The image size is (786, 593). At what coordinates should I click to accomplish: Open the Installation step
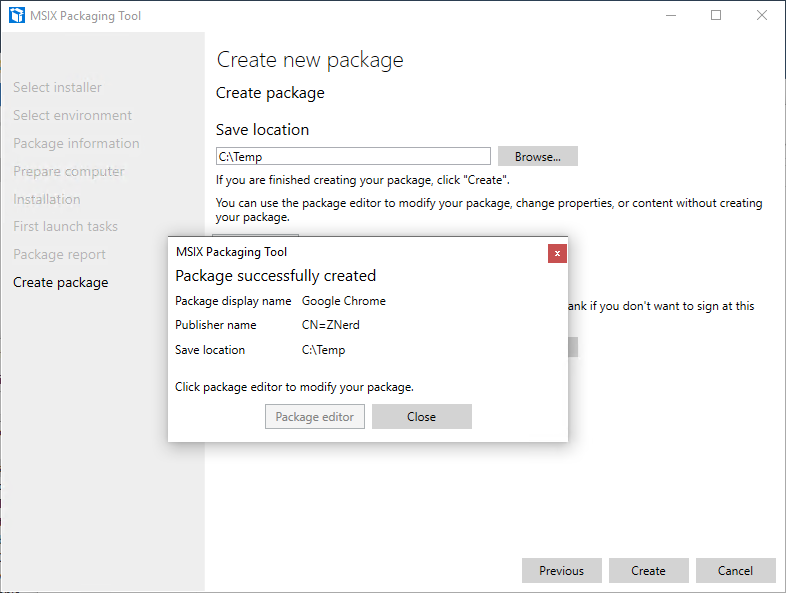point(47,200)
